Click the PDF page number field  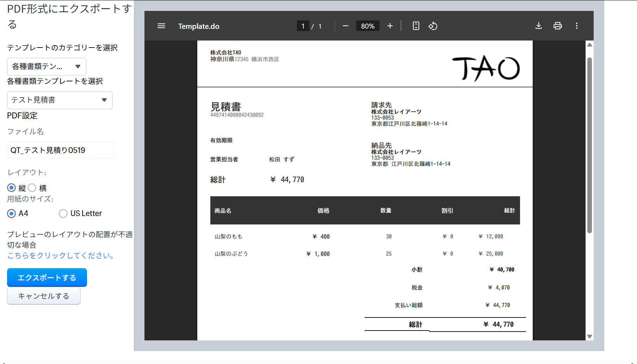pos(303,26)
